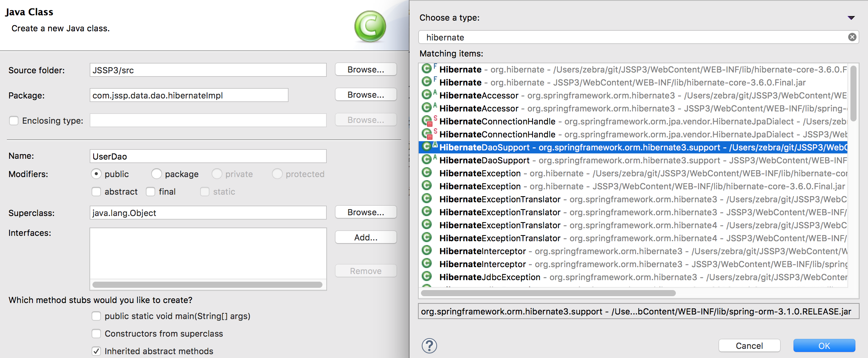Select HibernateExceptionTranslator hibernate3 JSSP3 entry
The width and height of the screenshot is (868, 358).
coord(633,212)
